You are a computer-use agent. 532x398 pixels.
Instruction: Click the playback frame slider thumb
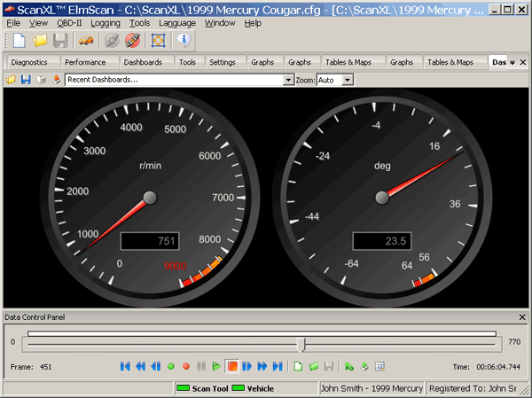coord(302,343)
